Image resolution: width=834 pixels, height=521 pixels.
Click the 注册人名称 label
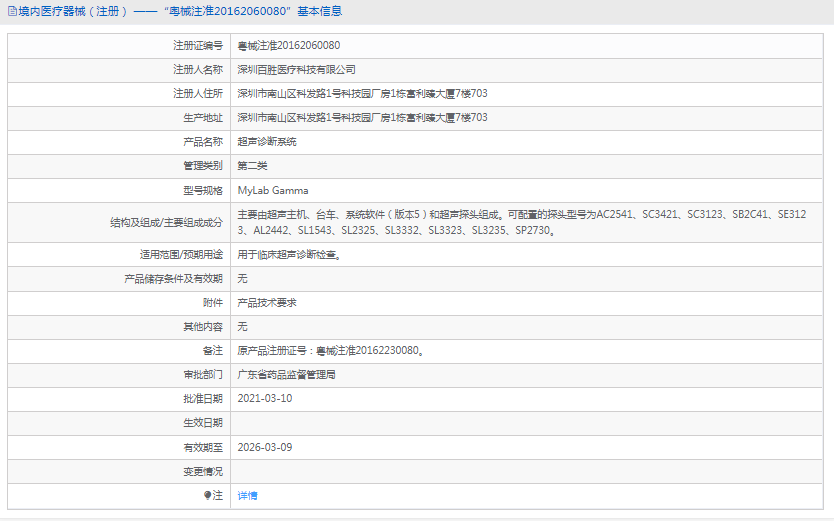pos(198,70)
